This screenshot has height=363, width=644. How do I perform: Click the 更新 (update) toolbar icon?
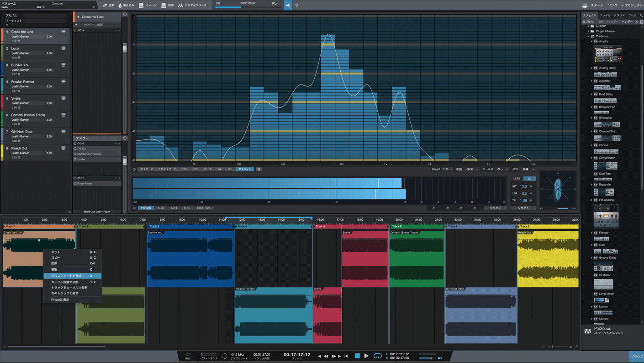coord(105,5)
